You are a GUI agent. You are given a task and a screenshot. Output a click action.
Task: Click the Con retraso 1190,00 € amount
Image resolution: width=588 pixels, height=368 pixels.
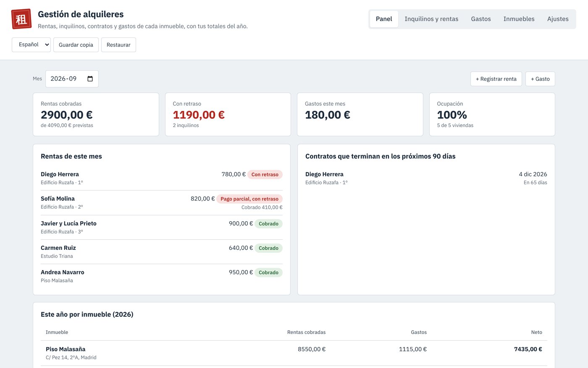click(x=199, y=115)
